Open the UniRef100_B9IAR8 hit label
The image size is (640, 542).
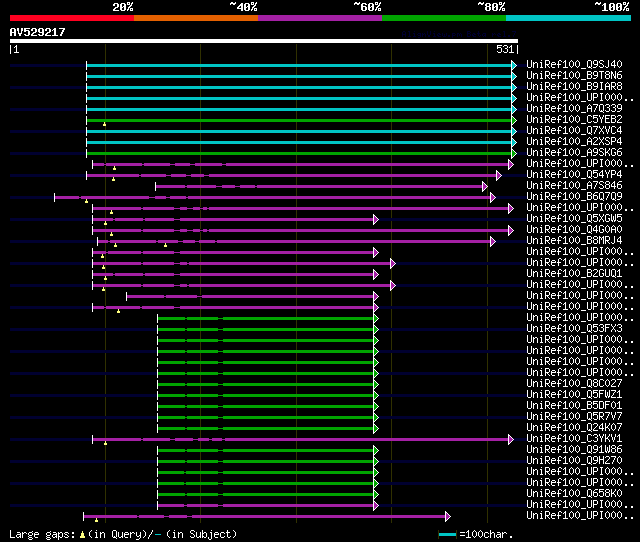574,87
